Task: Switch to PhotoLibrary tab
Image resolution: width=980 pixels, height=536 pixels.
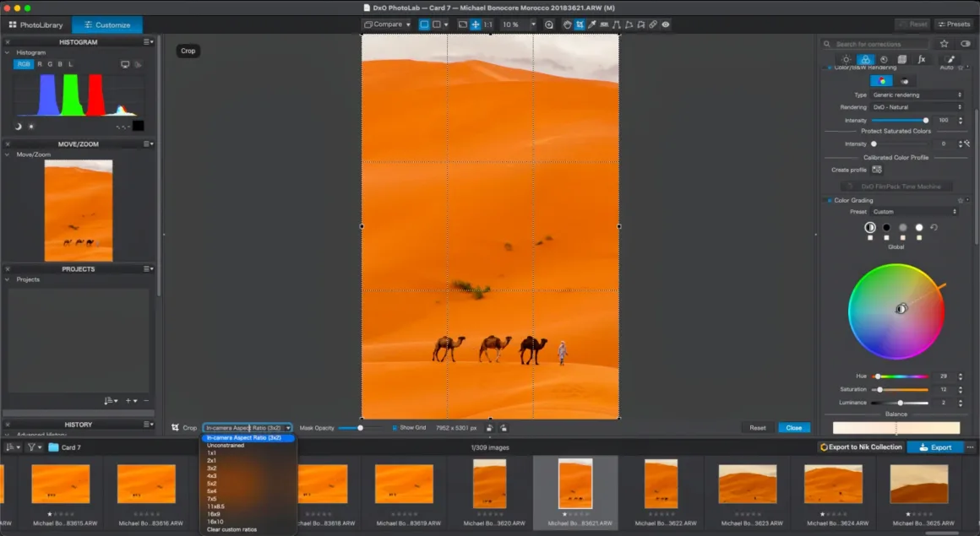Action: (x=35, y=25)
